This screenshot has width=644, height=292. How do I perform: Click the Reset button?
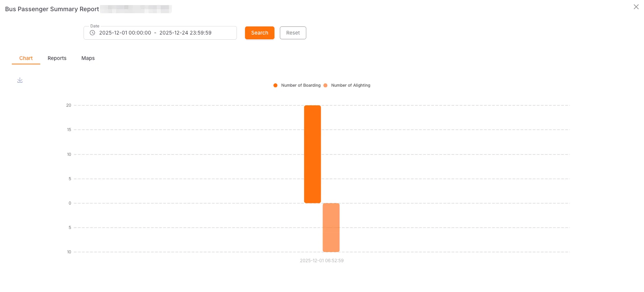coord(293,33)
